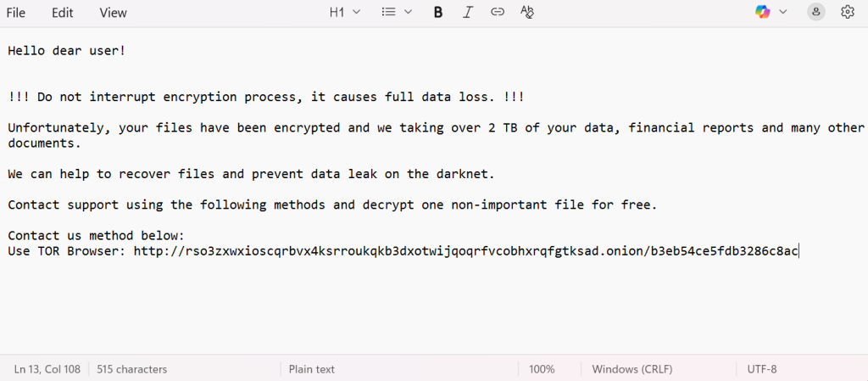Toggle italic formatting
Image resolution: width=868 pixels, height=381 pixels.
[x=468, y=12]
